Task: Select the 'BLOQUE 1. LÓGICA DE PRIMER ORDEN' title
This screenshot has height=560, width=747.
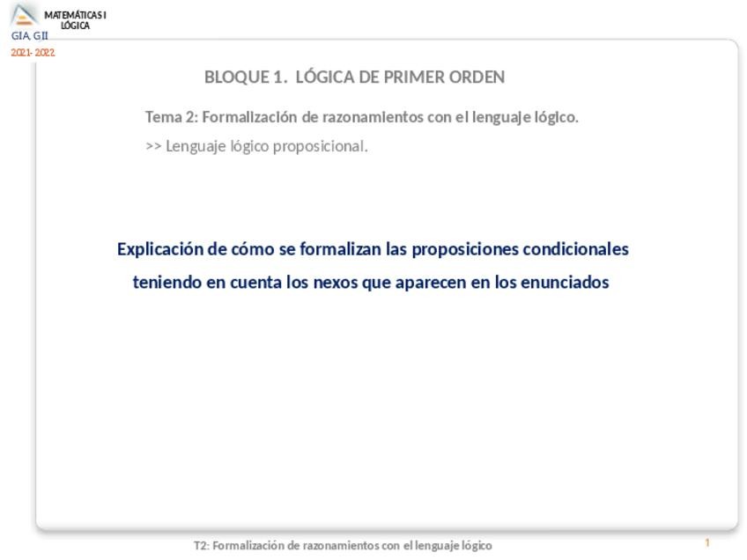Action: coord(354,77)
